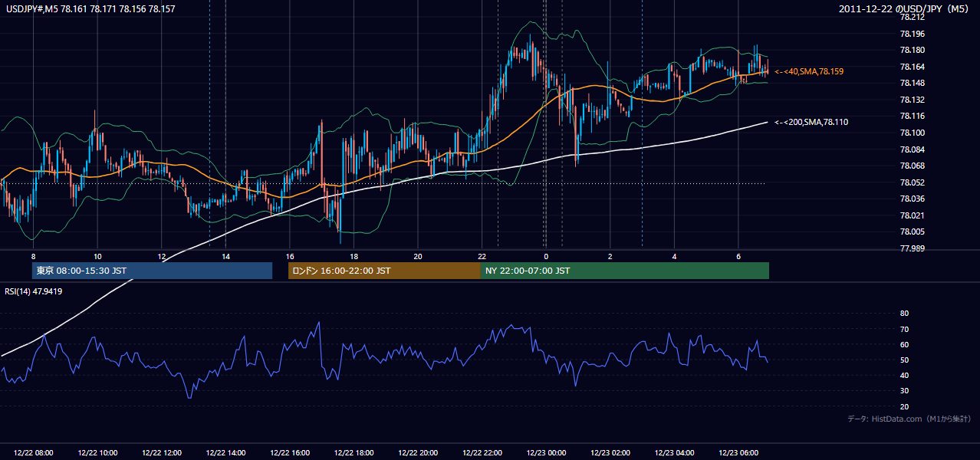Image resolution: width=980 pixels, height=460 pixels.
Task: Click hour label 20 under the price chart
Action: click(418, 256)
